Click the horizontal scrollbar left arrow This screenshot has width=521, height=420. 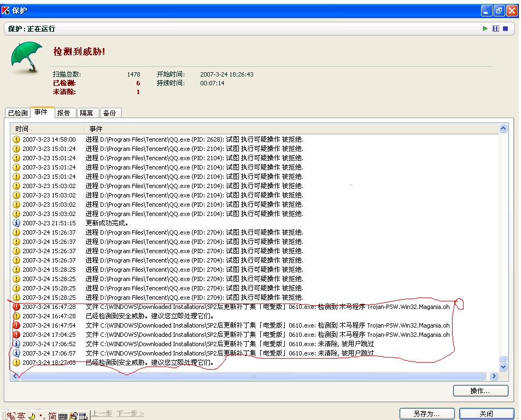(15, 376)
